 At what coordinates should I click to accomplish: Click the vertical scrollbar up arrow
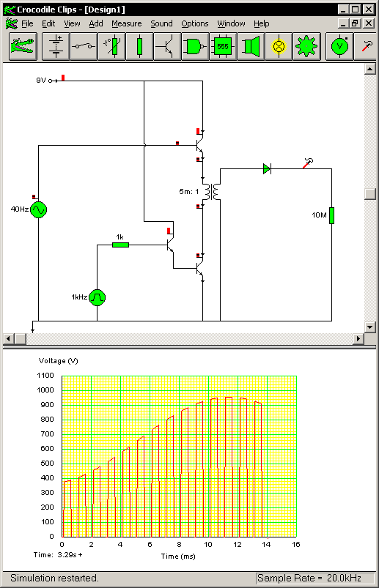click(370, 69)
